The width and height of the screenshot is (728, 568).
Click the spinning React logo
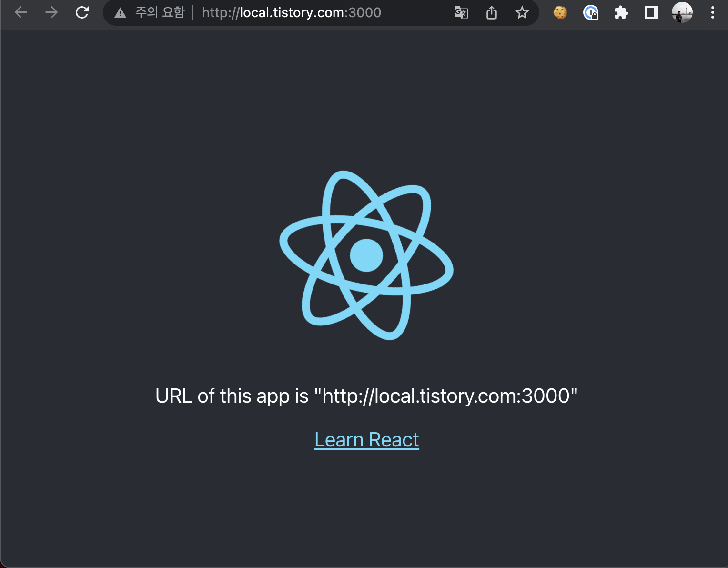click(x=366, y=255)
